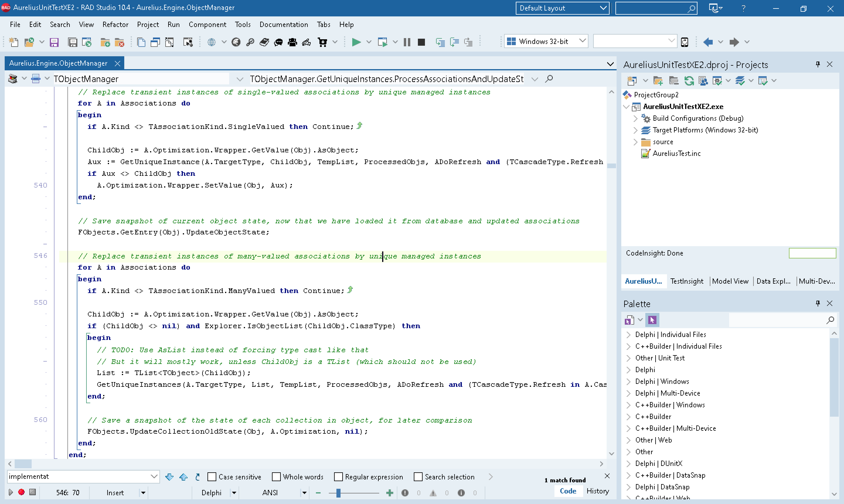Switch to Model View tab

729,281
